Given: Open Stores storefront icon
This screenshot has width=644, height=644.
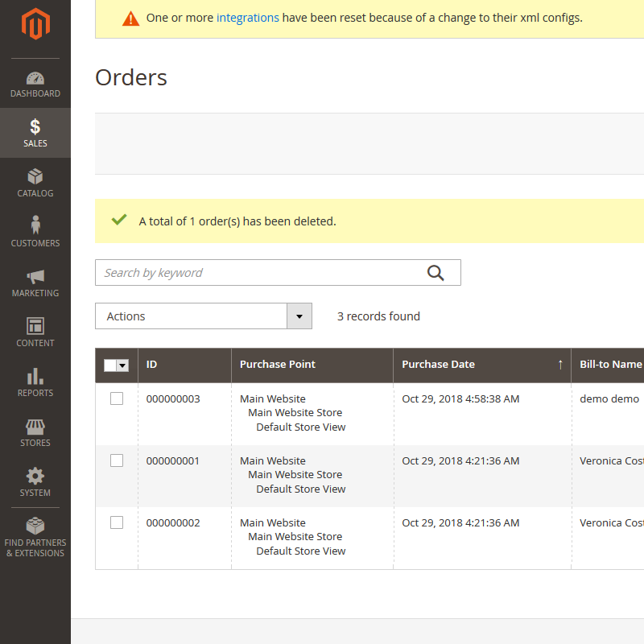Looking at the screenshot, I should (35, 426).
